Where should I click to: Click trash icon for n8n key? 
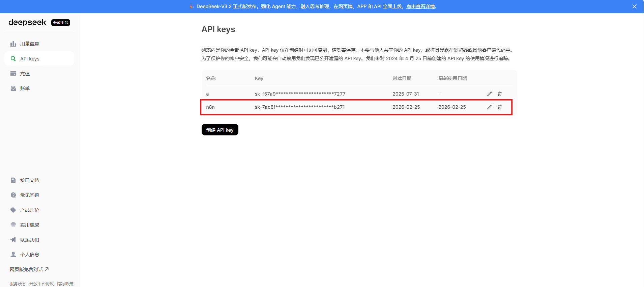500,107
